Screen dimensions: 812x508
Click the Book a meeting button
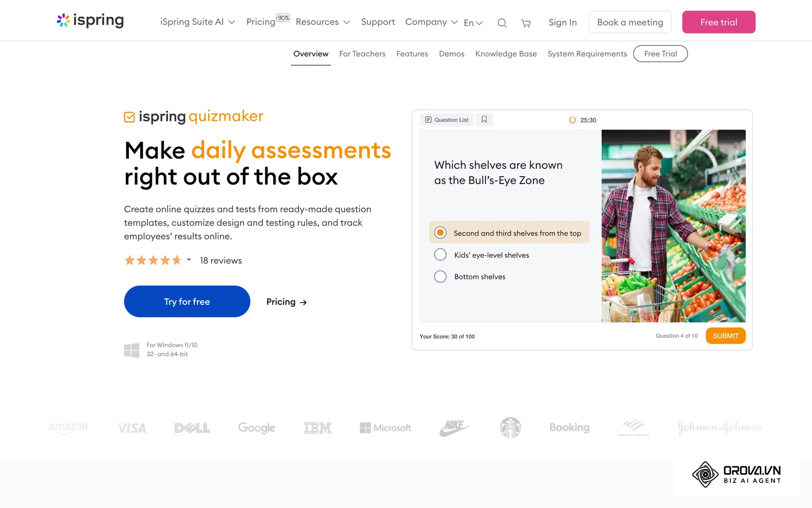coord(630,22)
